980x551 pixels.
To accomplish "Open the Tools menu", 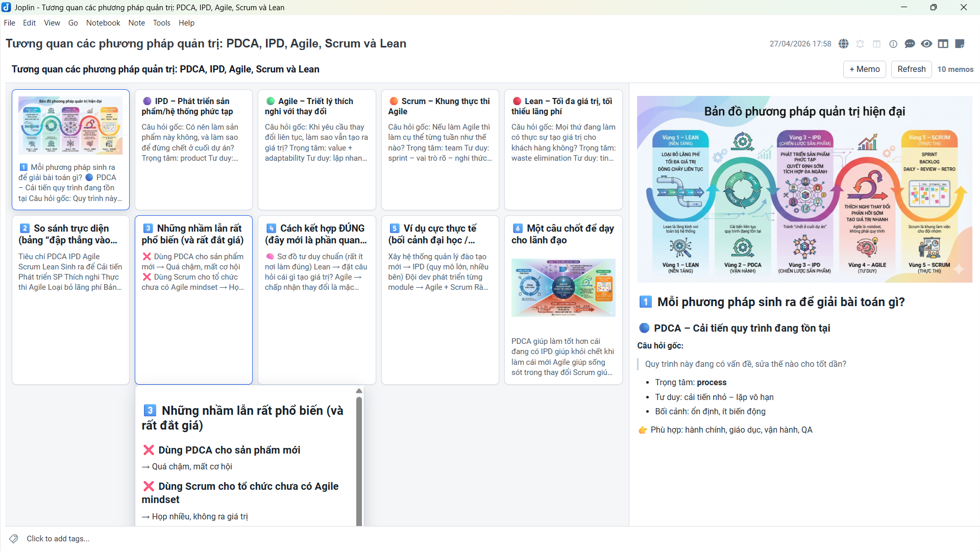I will [162, 23].
